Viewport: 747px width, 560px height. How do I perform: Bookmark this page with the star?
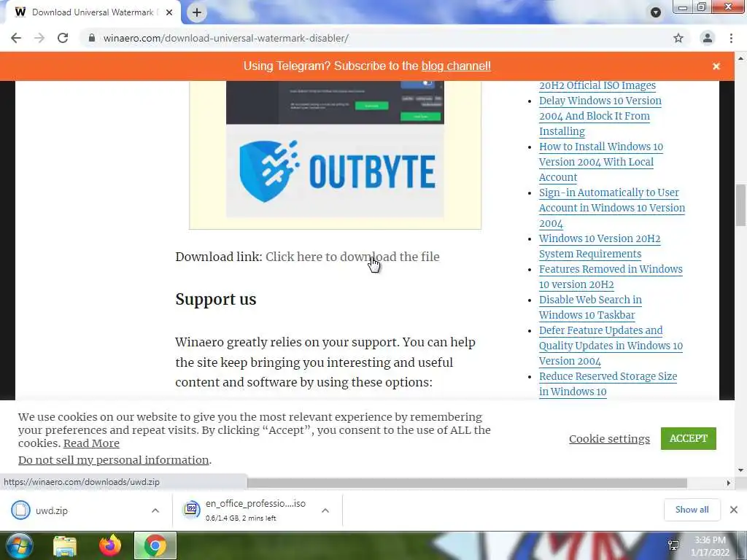[x=678, y=38]
